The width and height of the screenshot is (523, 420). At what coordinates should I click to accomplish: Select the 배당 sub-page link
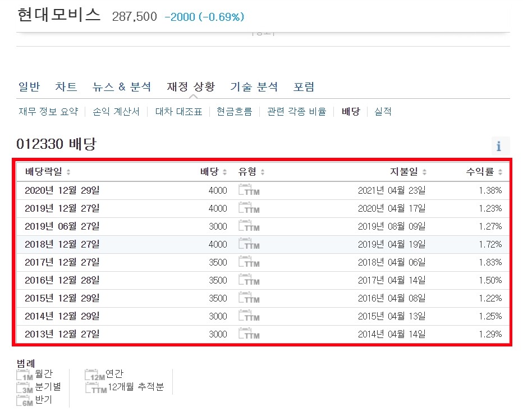351,112
